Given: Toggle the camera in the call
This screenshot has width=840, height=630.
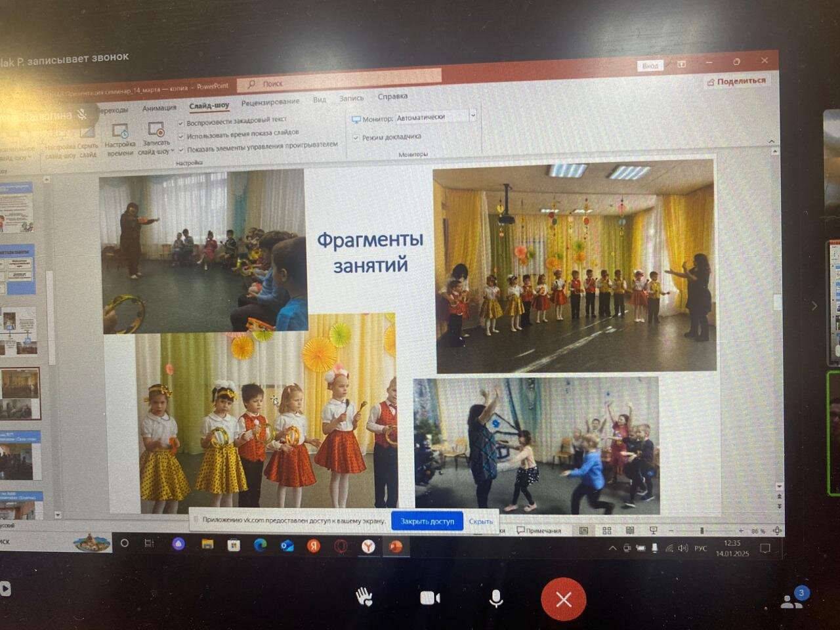Looking at the screenshot, I should [x=430, y=598].
